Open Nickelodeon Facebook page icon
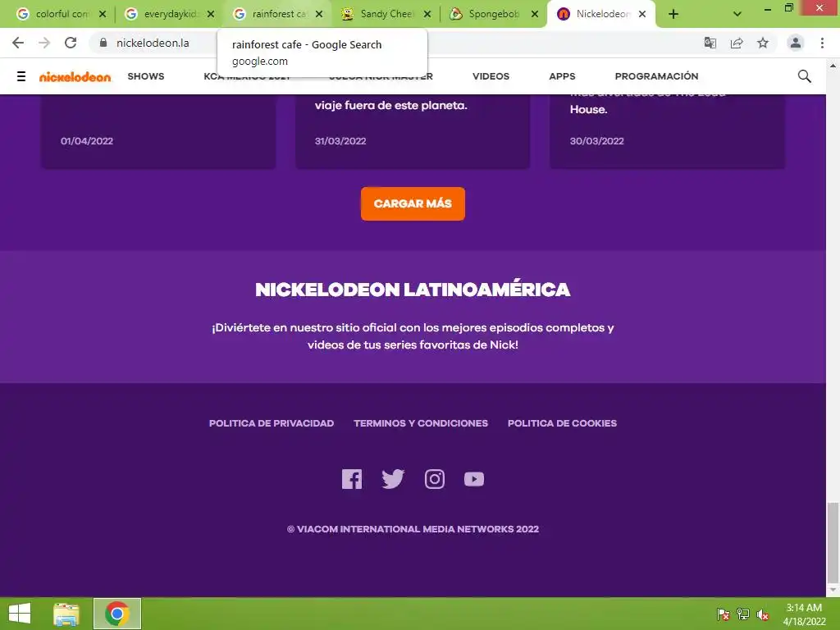The height and width of the screenshot is (630, 840). point(352,479)
